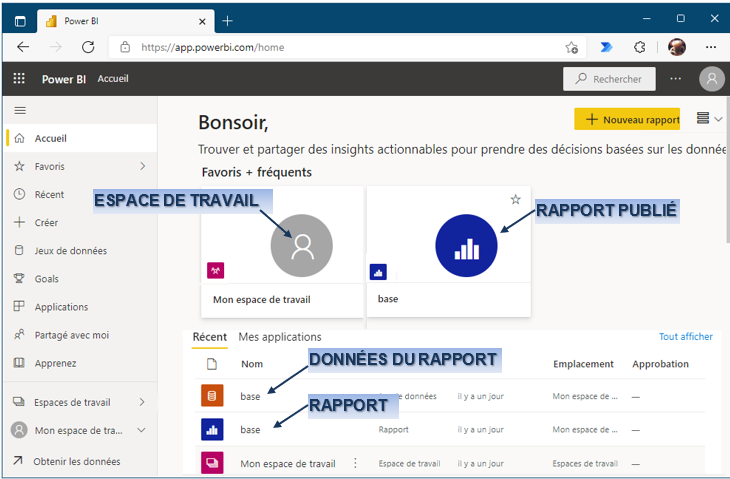Expand the Favoris chevron
730x479 pixels.
[142, 166]
